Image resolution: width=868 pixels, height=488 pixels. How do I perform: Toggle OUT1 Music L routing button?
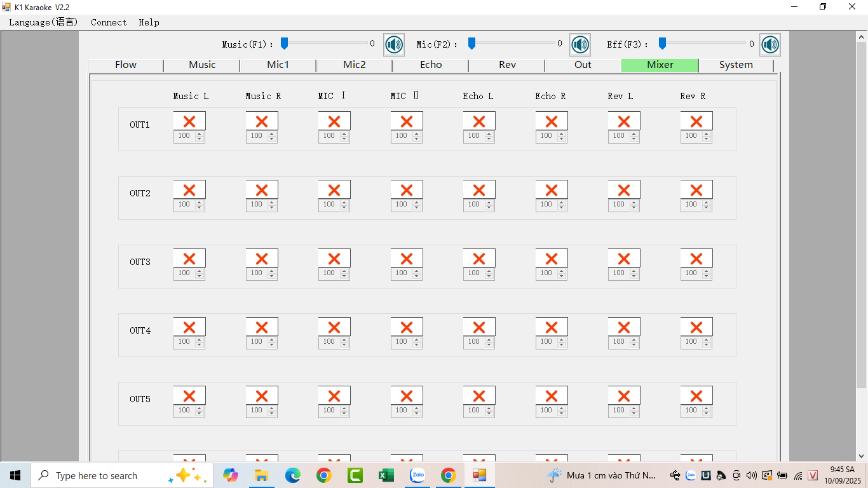click(x=189, y=121)
